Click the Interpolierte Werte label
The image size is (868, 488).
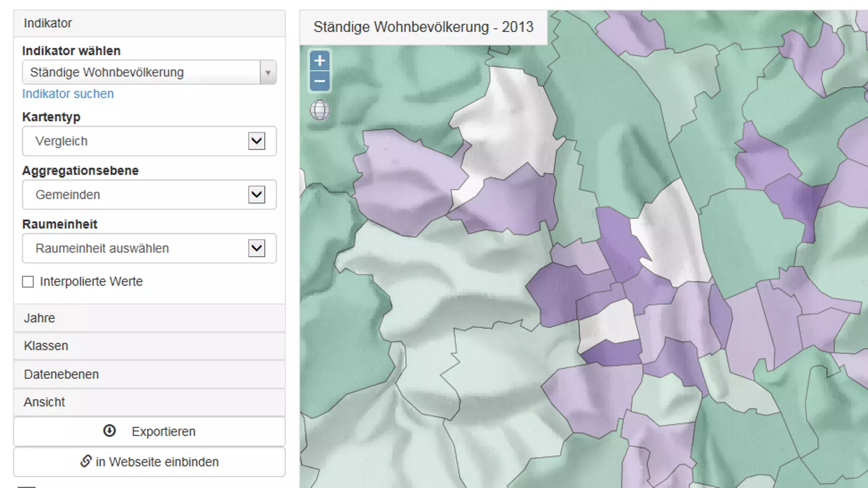tap(91, 281)
